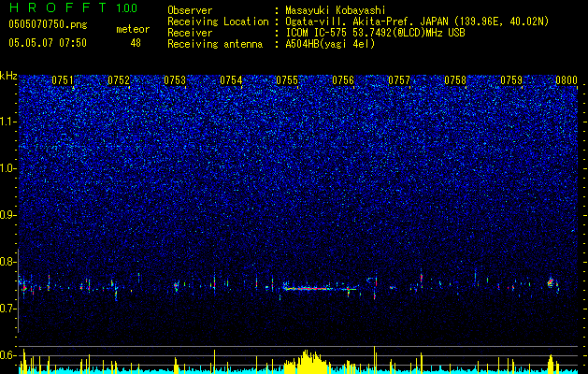Click the HROFFT title text
The height and width of the screenshot is (374, 588).
59,7
